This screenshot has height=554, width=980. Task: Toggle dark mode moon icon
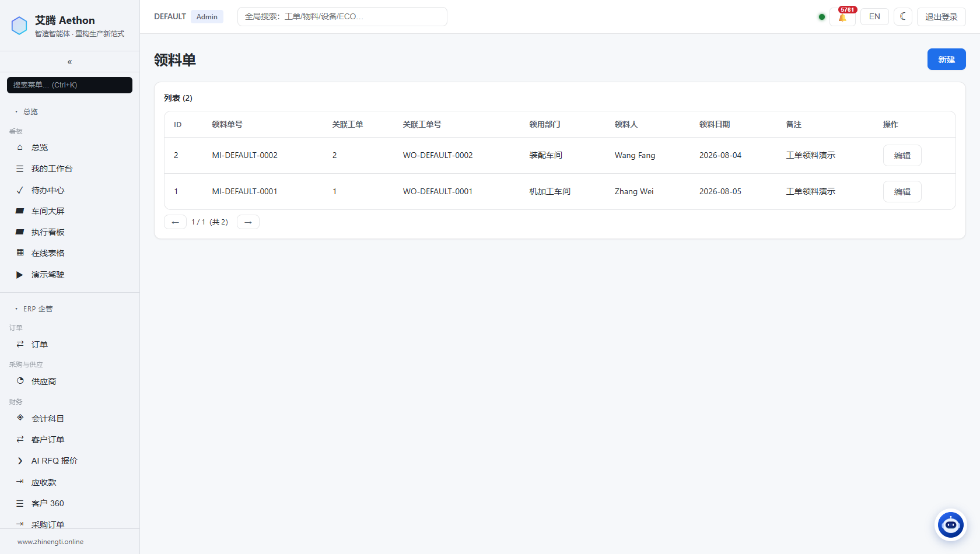903,16
